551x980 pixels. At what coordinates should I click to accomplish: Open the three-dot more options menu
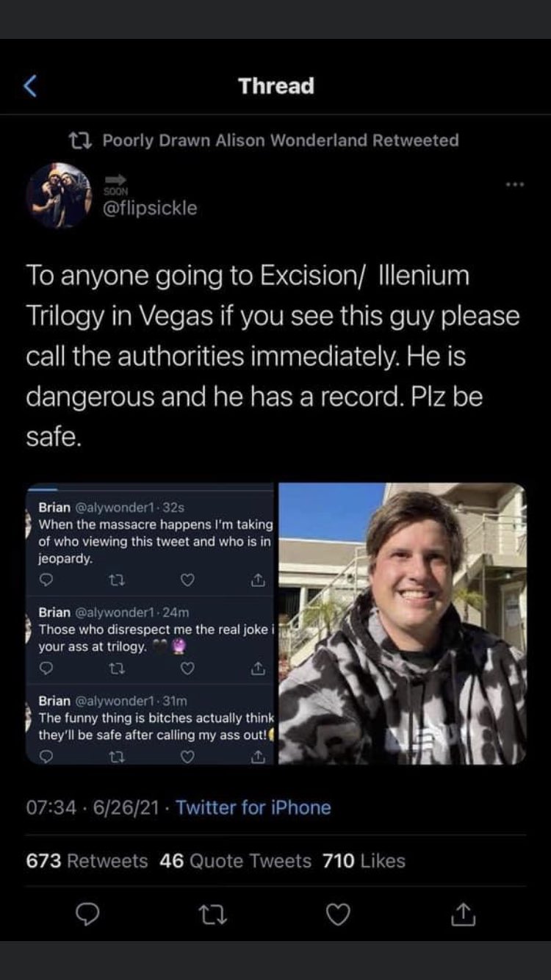coord(515,185)
